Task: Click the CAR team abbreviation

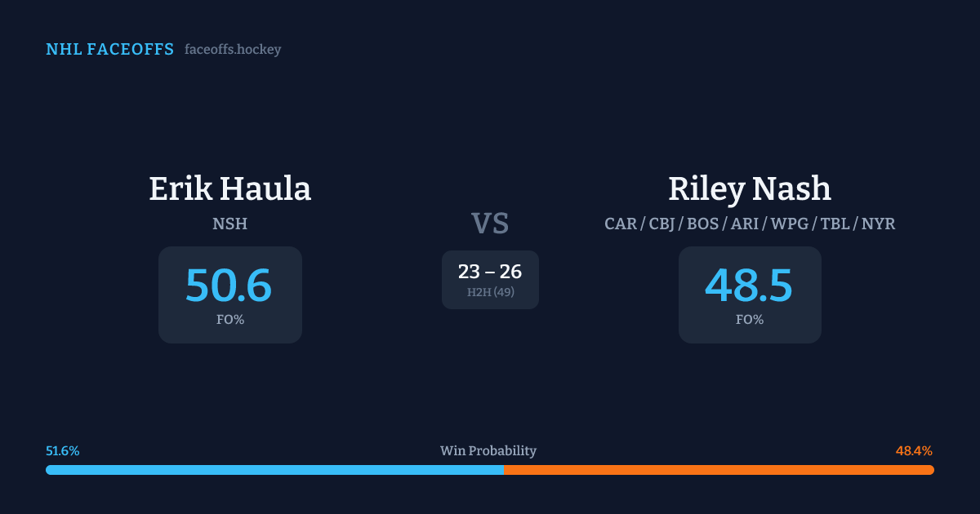Action: (621, 224)
